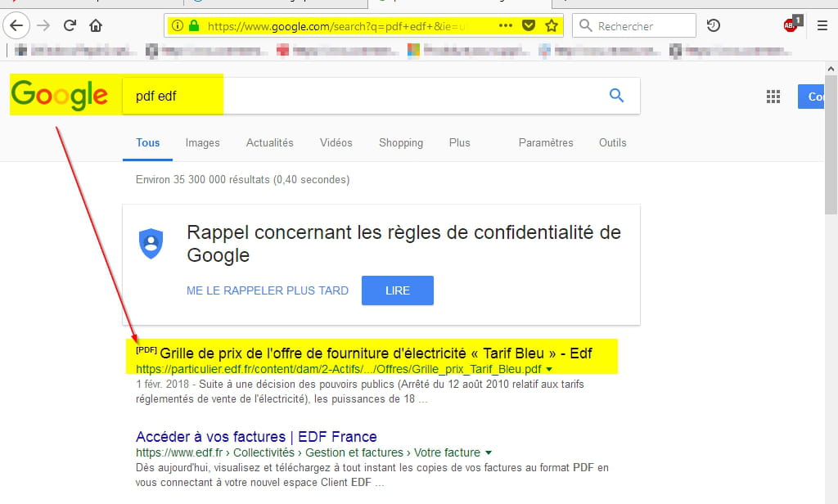Open the third bookmark with red icon
The width and height of the screenshot is (838, 504).
point(337,51)
